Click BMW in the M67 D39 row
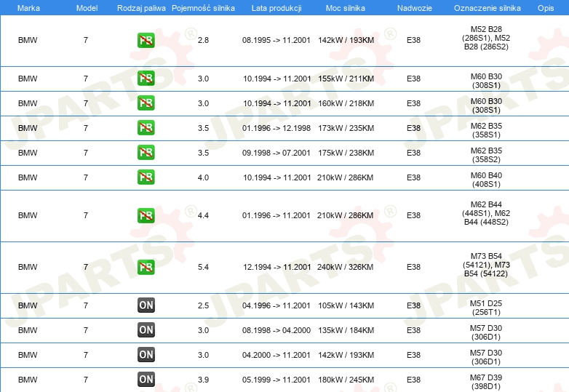Screen dimensions: 569x392 [x=28, y=380]
